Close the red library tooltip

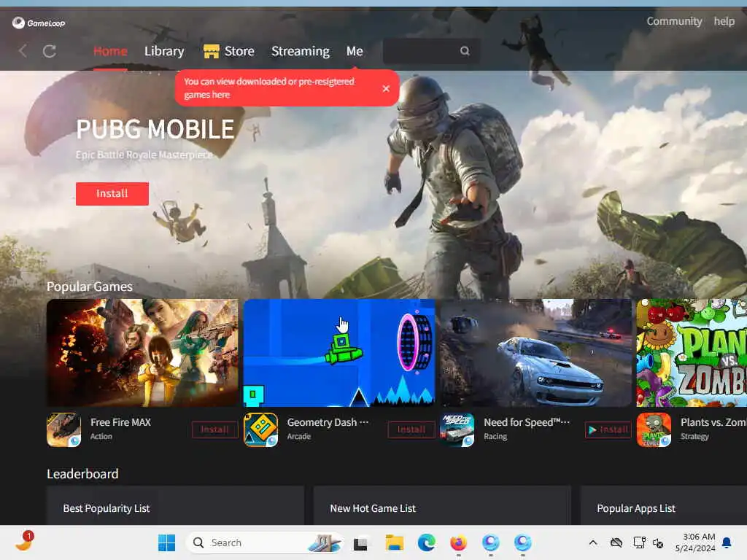tap(386, 88)
